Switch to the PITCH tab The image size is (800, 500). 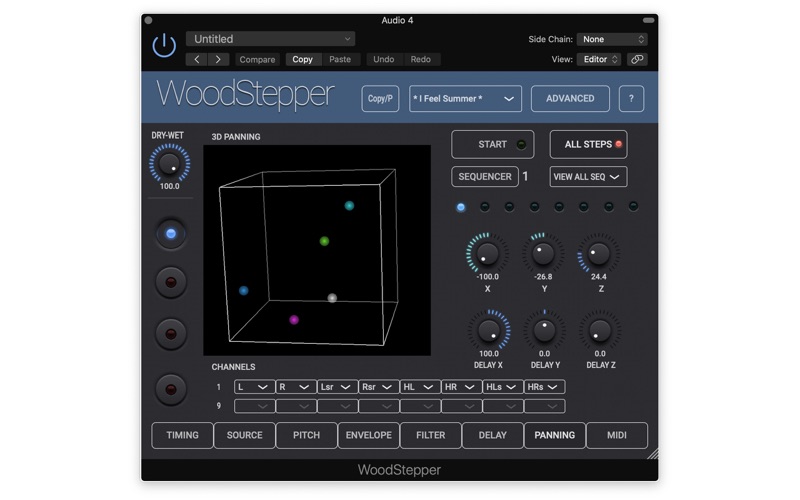pos(307,435)
